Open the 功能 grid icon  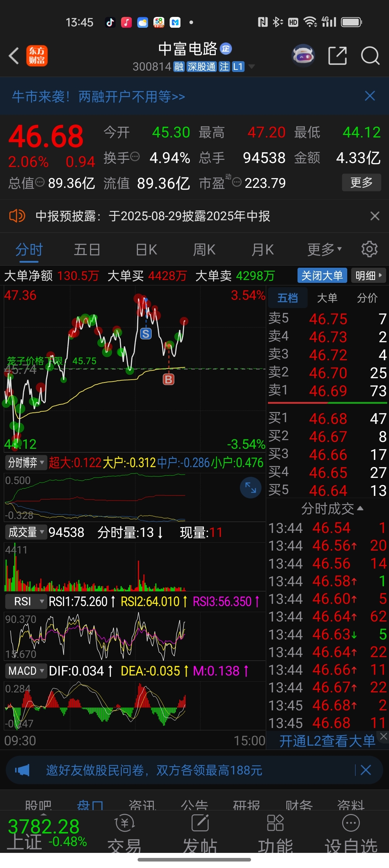276,823
